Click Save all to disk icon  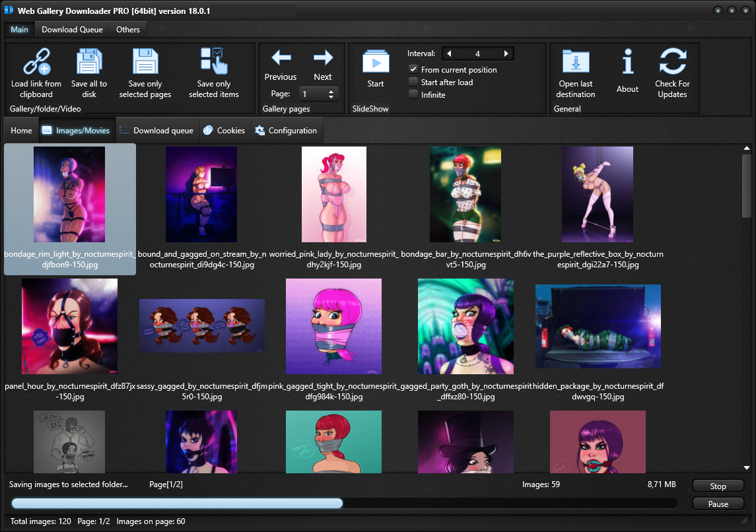(89, 61)
